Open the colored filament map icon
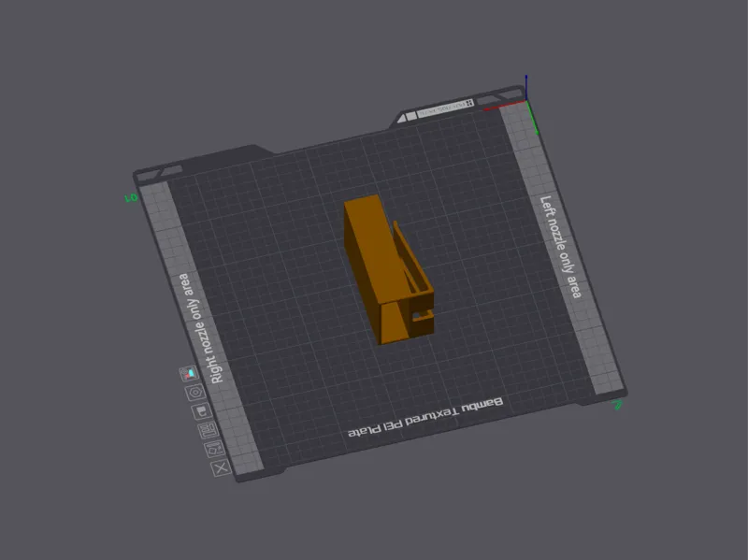 [189, 374]
